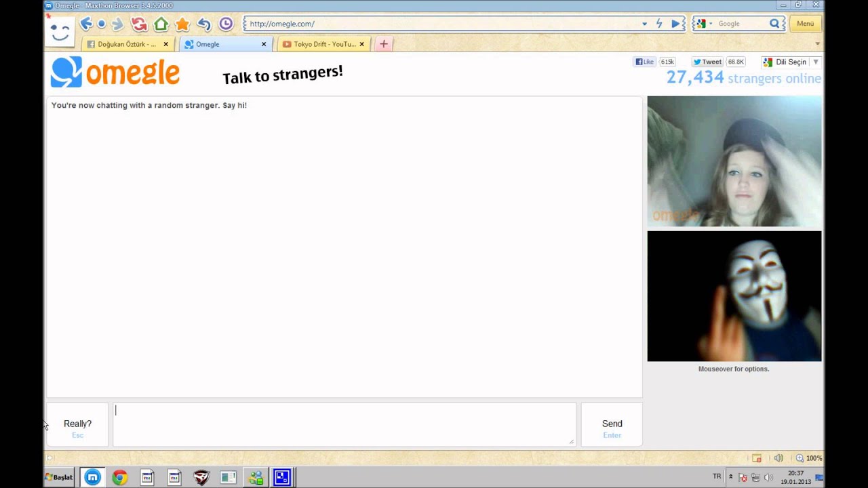Switch to the Doğukan Öztürk Facebook tab
This screenshot has width=868, height=488.
coord(127,44)
